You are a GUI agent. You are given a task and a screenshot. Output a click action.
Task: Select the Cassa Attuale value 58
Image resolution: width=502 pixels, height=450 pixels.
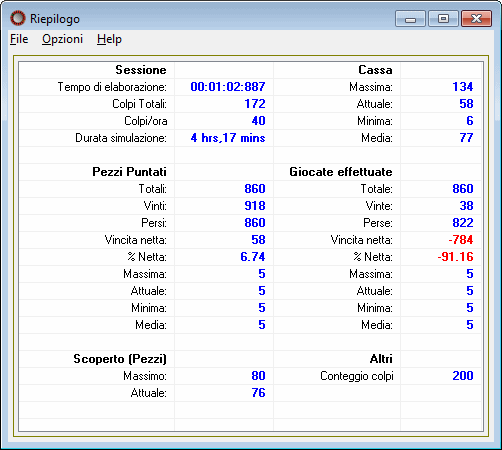pyautogui.click(x=466, y=104)
